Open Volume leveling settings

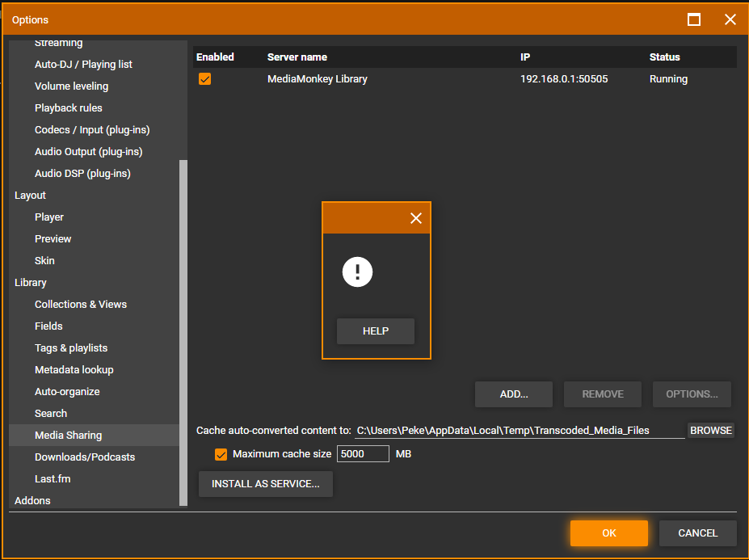[71, 86]
